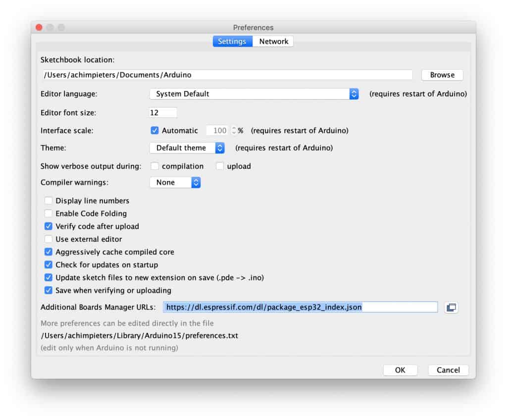Screen dimensions: 507x420
Task: Click the interface scale 100 value field
Action: pos(218,130)
